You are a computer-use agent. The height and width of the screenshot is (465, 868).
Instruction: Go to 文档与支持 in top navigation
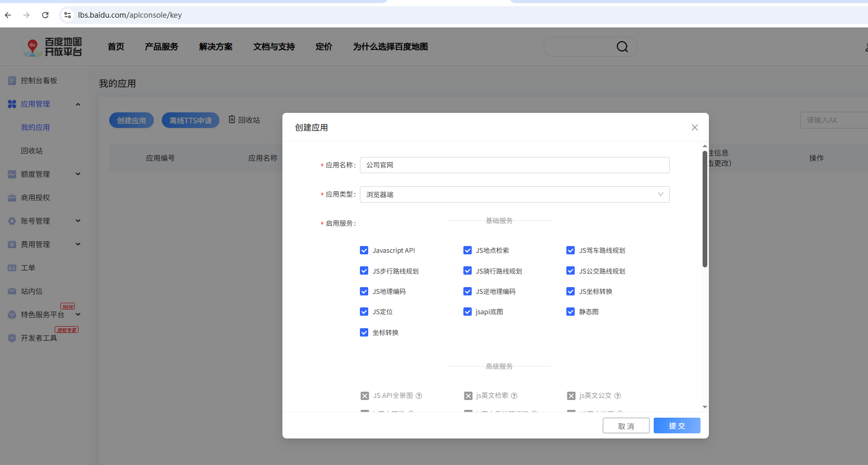(x=274, y=47)
